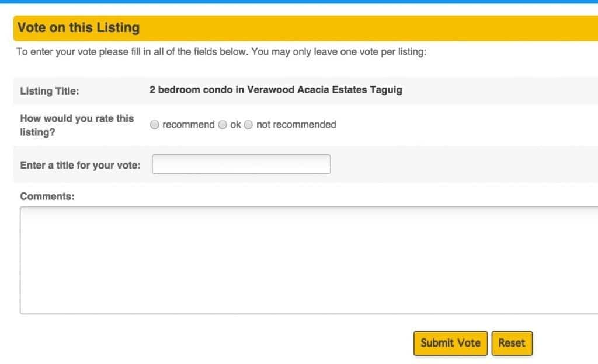The width and height of the screenshot is (598, 364).
Task: Select the "not recommended" radio button
Action: pos(248,124)
